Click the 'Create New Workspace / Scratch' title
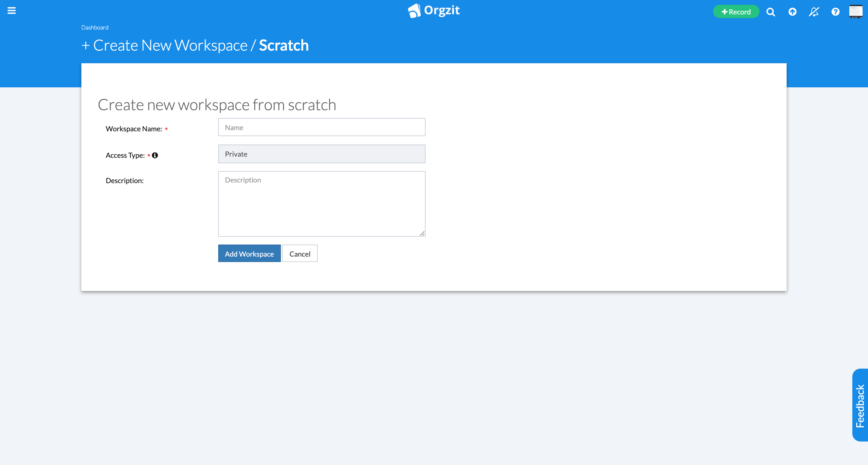 [x=195, y=45]
